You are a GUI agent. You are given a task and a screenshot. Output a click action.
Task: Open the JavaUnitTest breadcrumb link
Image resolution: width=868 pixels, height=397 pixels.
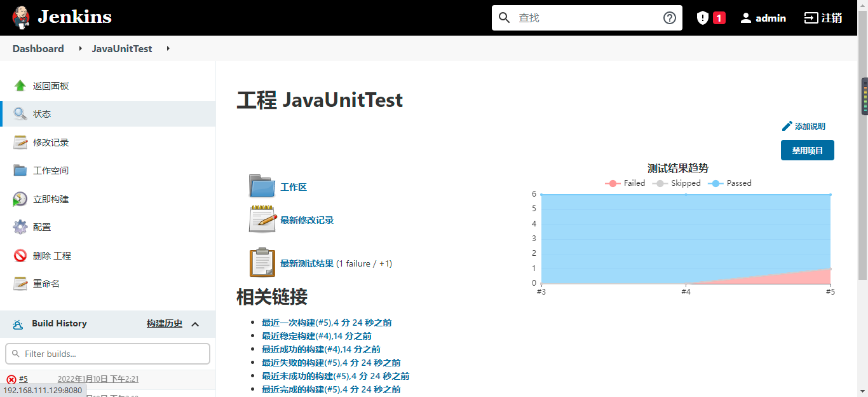(x=122, y=48)
